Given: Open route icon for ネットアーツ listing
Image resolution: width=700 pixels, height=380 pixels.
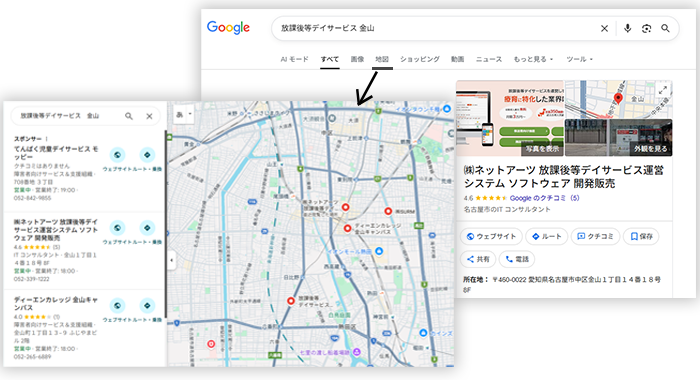Looking at the screenshot, I should (147, 228).
